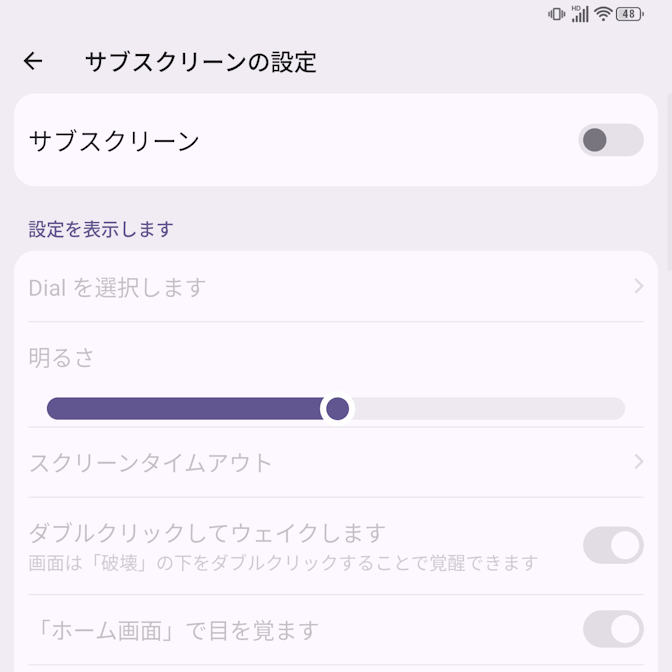Tap the back arrow icon
Image resolution: width=672 pixels, height=672 pixels.
[x=33, y=62]
